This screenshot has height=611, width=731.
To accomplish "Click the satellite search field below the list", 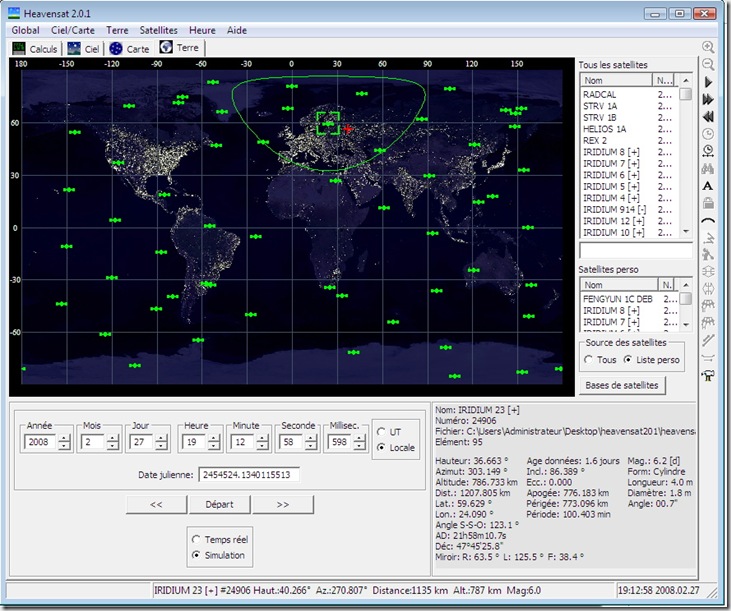I will pyautogui.click(x=635, y=250).
